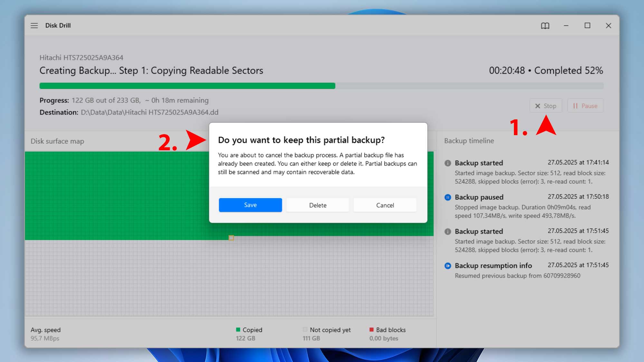Image resolution: width=644 pixels, height=362 pixels.
Task: Close the Disk Drill window
Action: click(608, 25)
